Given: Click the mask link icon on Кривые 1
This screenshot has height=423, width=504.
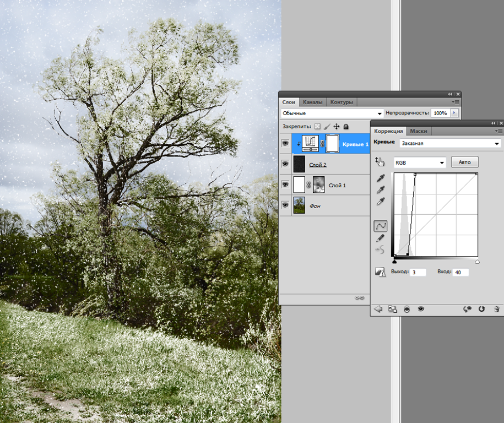Looking at the screenshot, I should [322, 144].
